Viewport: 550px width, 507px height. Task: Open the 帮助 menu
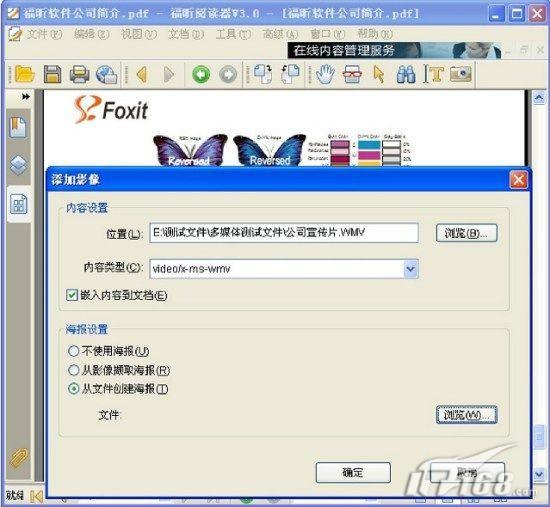[x=375, y=34]
